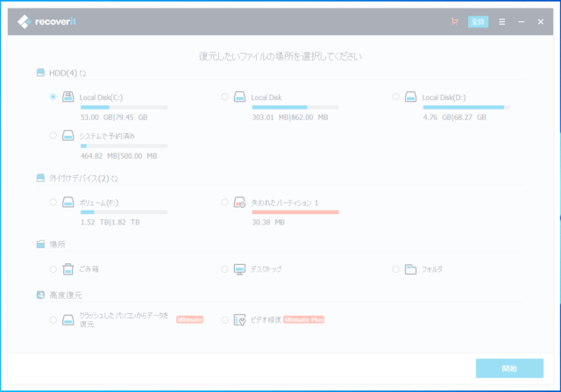Click the 高度復元 section icon

tap(40, 295)
